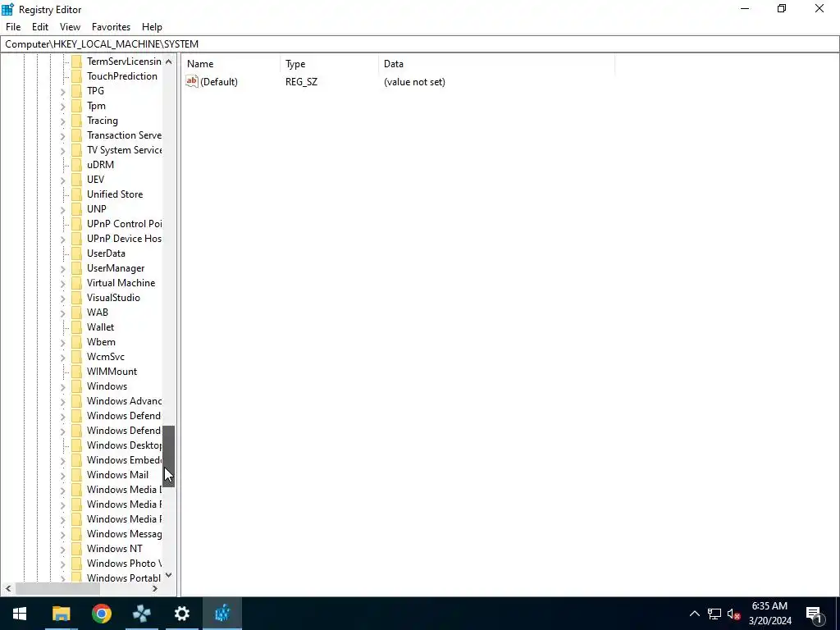
Task: Select the UserData folder icon
Action: point(76,253)
